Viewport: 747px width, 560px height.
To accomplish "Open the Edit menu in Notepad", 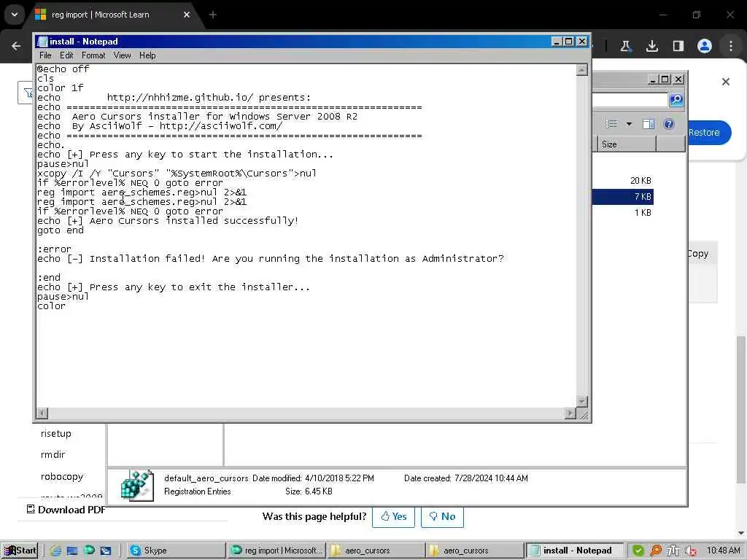I will [x=66, y=55].
